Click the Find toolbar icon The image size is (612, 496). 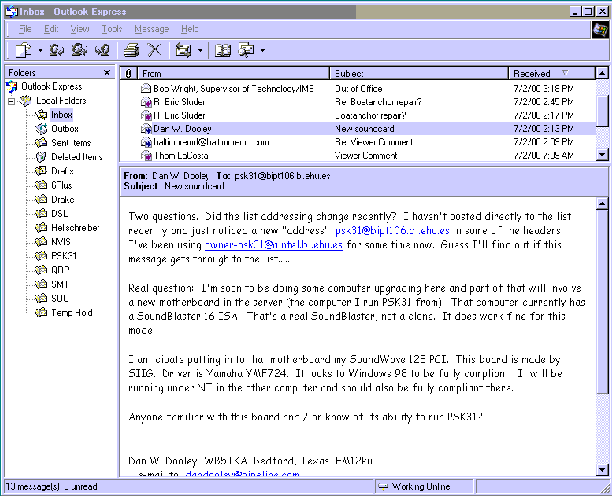pos(246,50)
